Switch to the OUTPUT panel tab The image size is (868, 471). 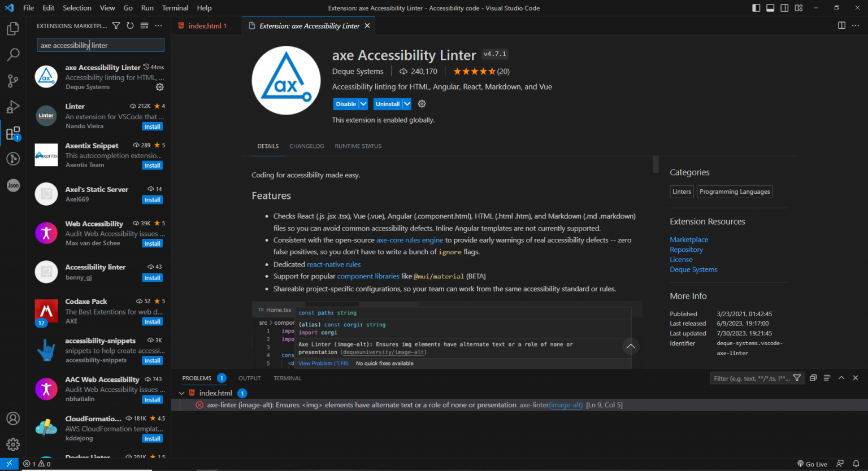pyautogui.click(x=249, y=378)
